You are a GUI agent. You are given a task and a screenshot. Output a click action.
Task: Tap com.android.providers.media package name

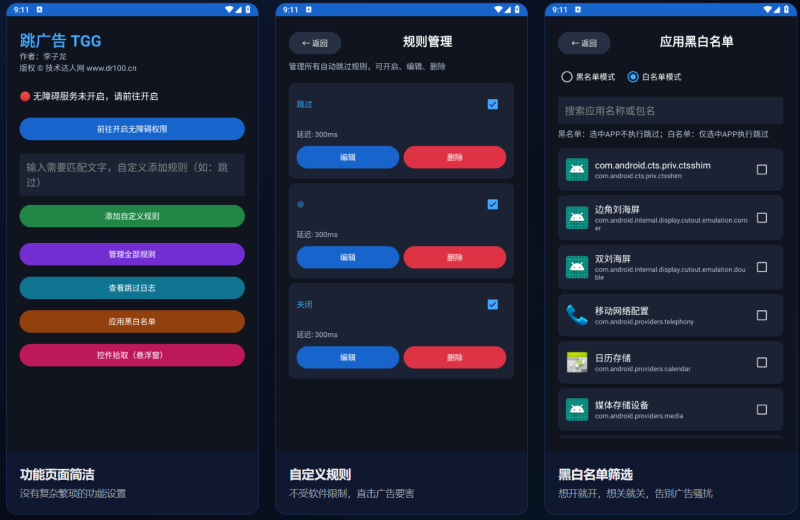pyautogui.click(x=639, y=416)
